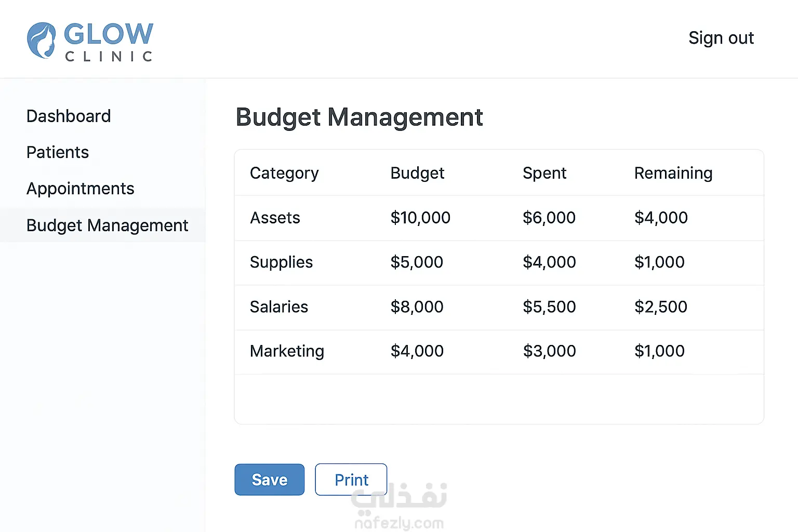This screenshot has width=798, height=532.
Task: Go to the Patients section
Action: (58, 152)
